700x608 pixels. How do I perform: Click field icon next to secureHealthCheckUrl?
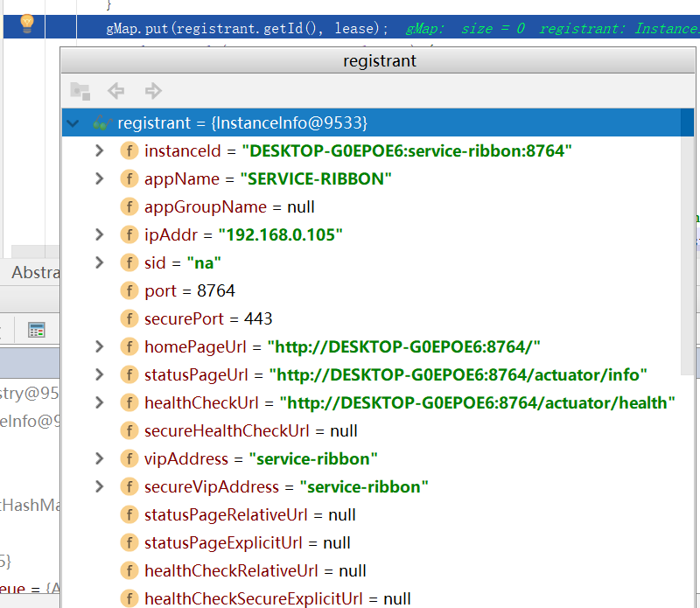(129, 430)
